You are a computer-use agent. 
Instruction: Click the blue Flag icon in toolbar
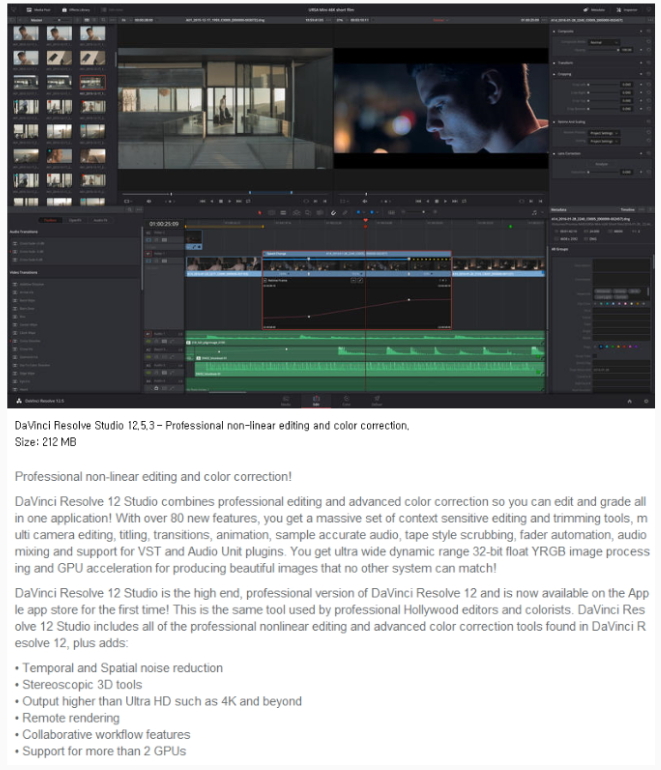[x=359, y=213]
